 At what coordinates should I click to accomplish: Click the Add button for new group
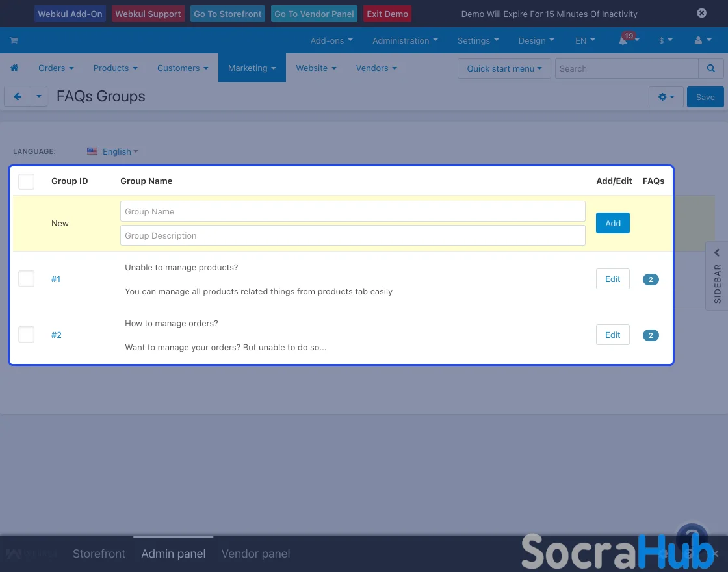pyautogui.click(x=612, y=223)
